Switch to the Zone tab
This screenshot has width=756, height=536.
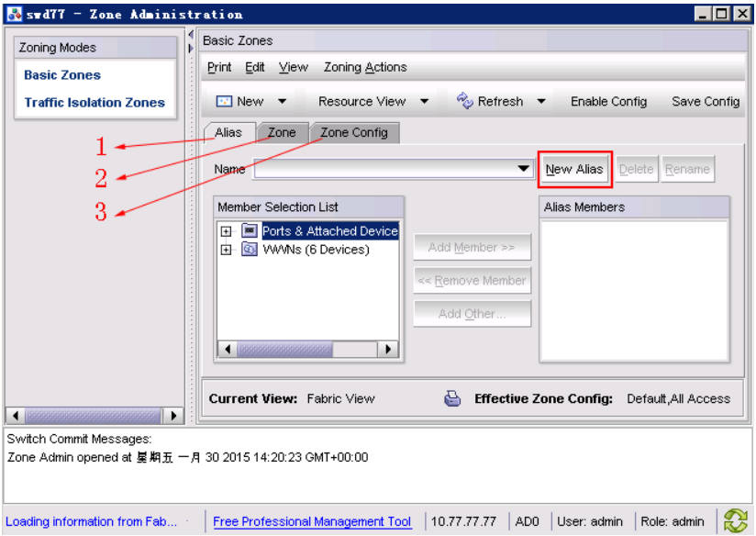[282, 133]
